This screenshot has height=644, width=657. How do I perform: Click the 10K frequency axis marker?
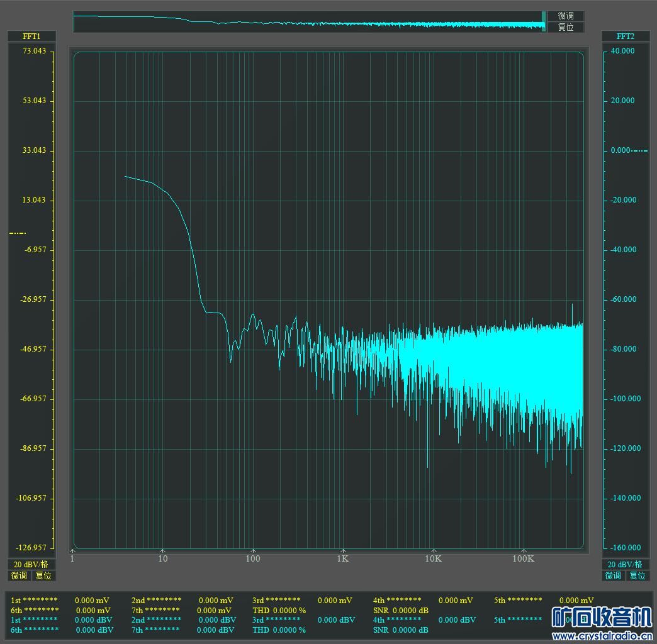tap(433, 558)
